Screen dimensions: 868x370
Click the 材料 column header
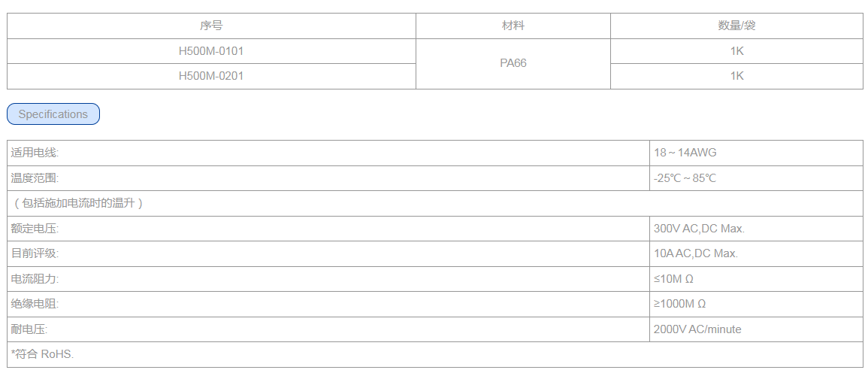(513, 26)
